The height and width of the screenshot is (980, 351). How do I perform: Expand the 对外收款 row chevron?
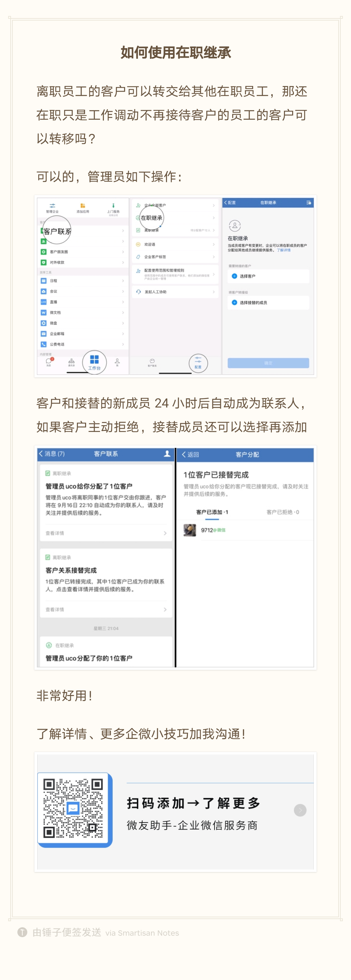(x=123, y=262)
